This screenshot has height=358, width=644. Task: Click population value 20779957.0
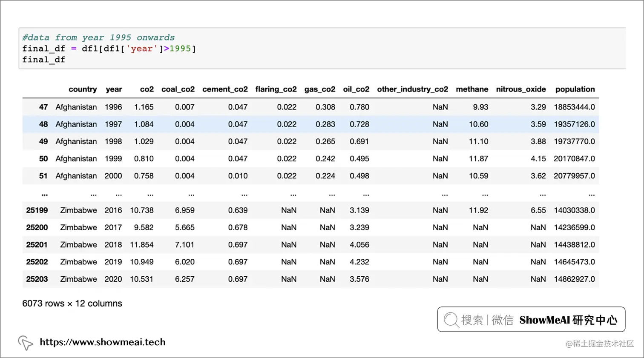(x=574, y=176)
